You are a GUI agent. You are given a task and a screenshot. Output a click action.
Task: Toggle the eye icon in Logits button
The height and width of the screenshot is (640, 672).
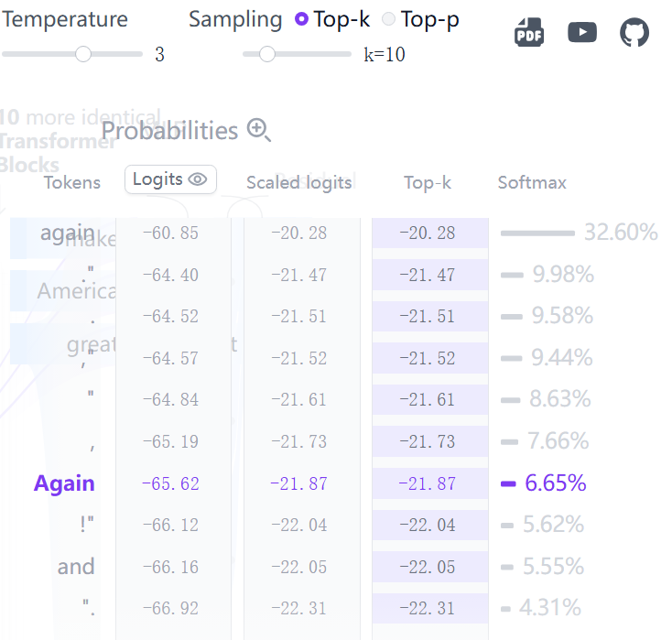click(198, 179)
